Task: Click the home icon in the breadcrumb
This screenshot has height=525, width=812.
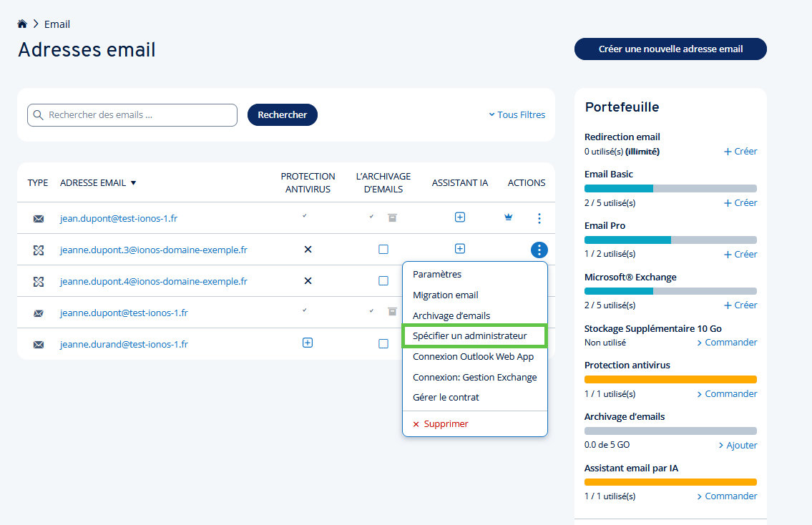Action: (x=22, y=24)
